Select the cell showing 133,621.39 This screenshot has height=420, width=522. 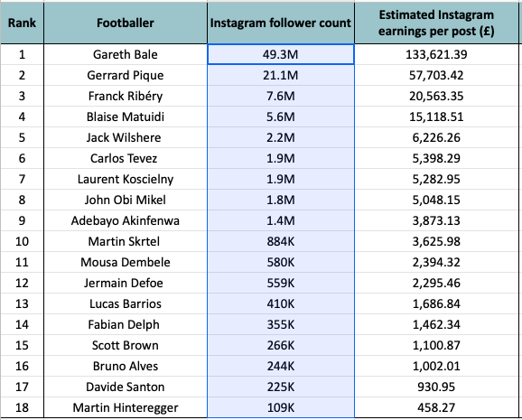pyautogui.click(x=436, y=54)
